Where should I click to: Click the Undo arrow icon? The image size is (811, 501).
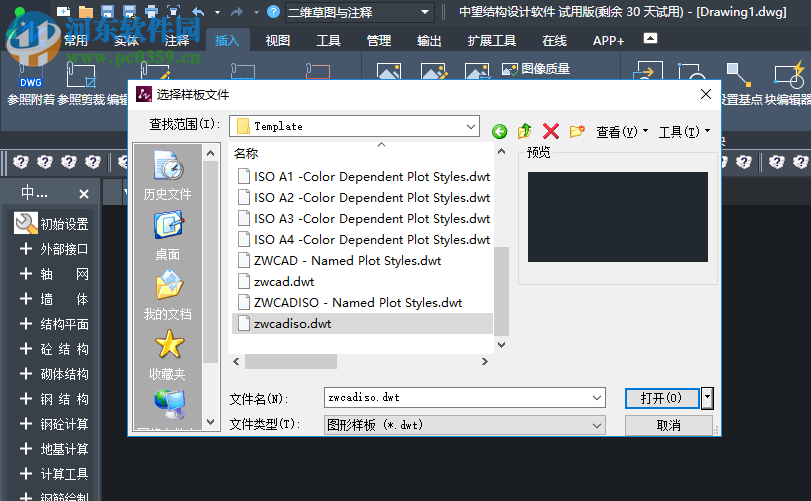pos(198,11)
